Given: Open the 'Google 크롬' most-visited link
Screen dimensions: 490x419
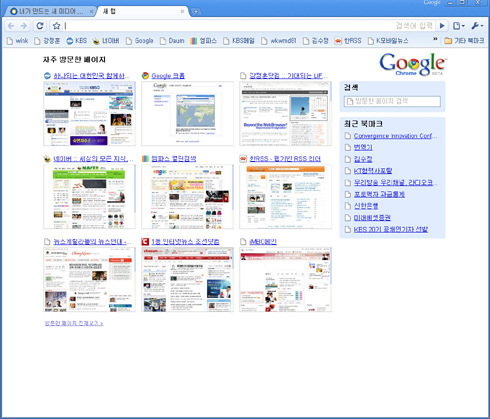Looking at the screenshot, I should click(x=168, y=76).
